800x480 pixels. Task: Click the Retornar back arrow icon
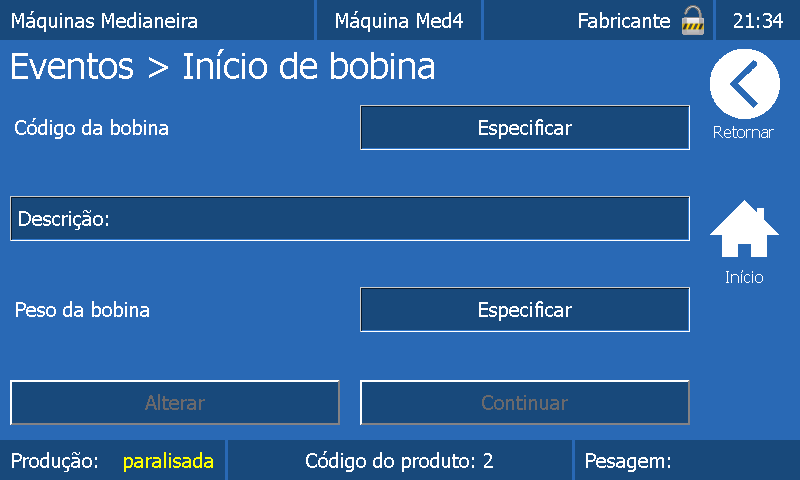[744, 86]
